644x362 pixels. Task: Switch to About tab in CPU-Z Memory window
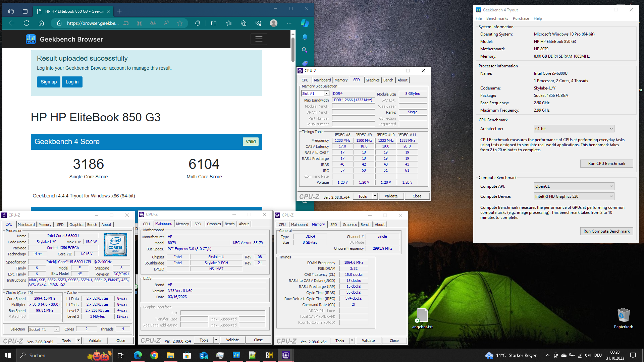[380, 225]
